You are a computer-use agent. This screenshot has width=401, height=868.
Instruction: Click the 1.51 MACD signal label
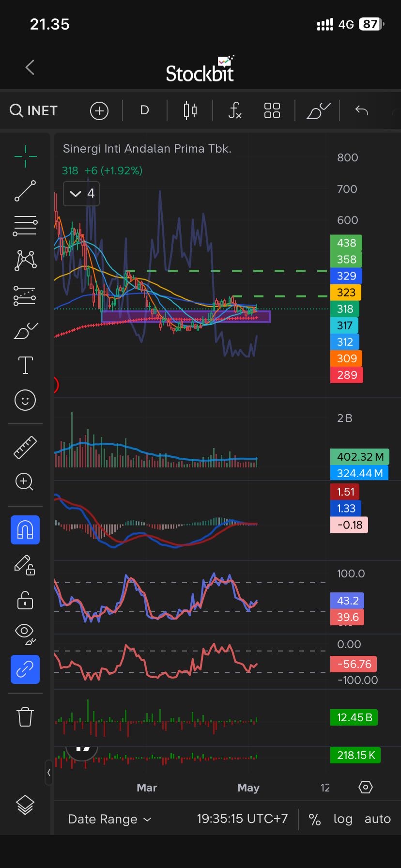tap(345, 492)
